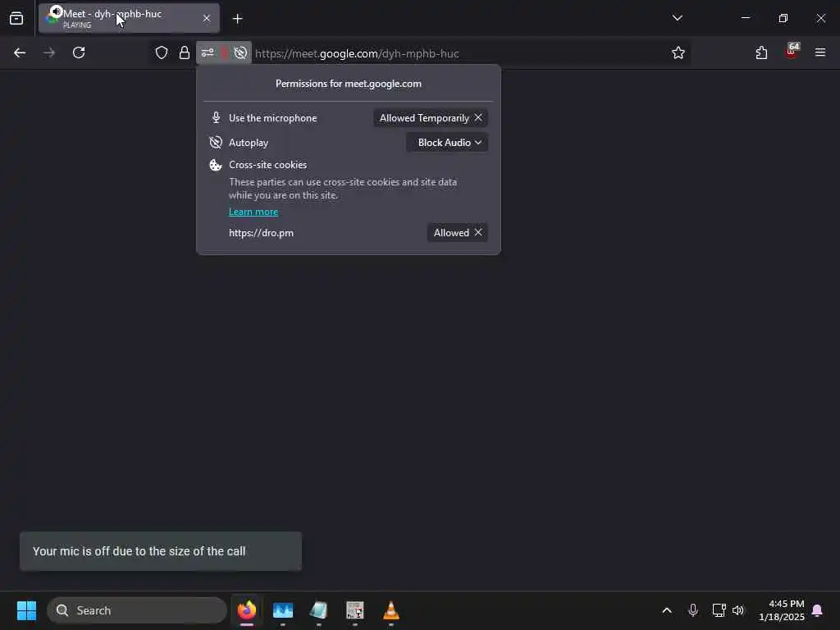Click the 'Cross-site cookies' heading
The width and height of the screenshot is (840, 630).
268,165
